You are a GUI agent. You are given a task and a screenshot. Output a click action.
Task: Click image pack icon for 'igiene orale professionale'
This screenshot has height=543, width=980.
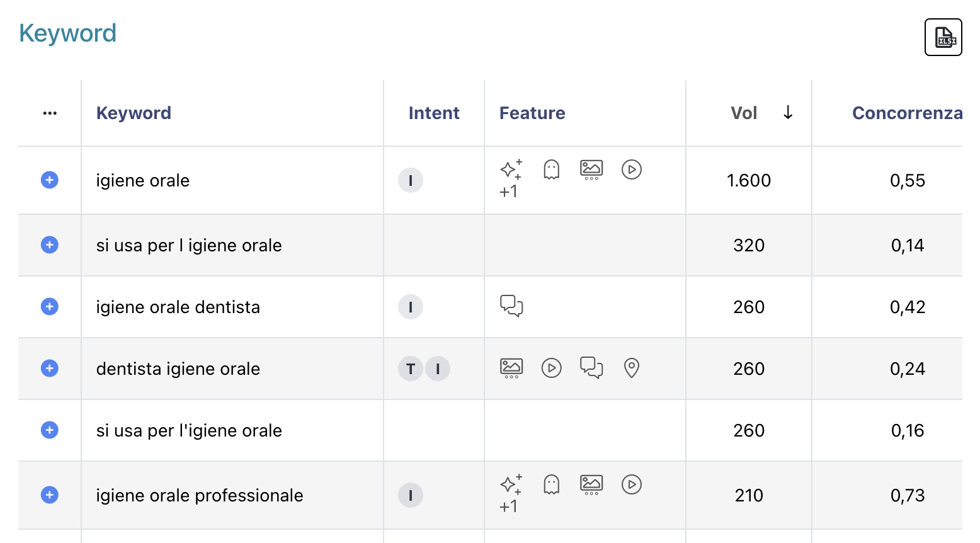coord(591,484)
